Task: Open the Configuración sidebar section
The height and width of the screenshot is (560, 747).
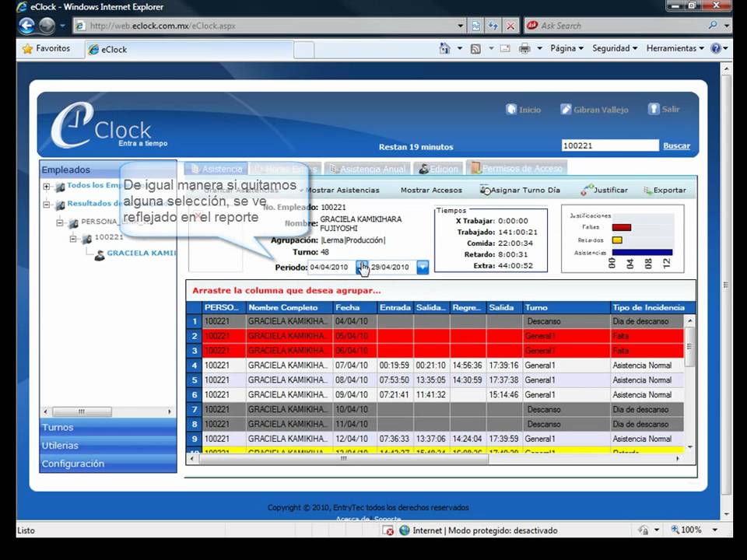Action: click(x=108, y=464)
